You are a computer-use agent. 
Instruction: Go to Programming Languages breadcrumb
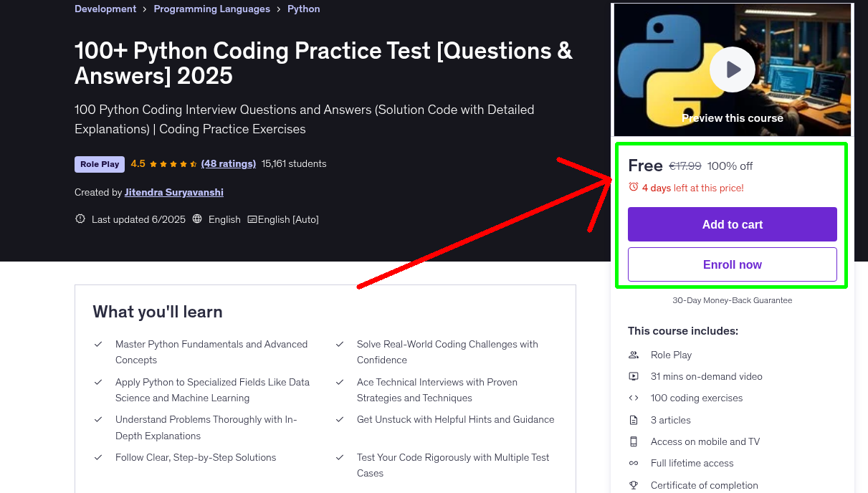coord(211,9)
